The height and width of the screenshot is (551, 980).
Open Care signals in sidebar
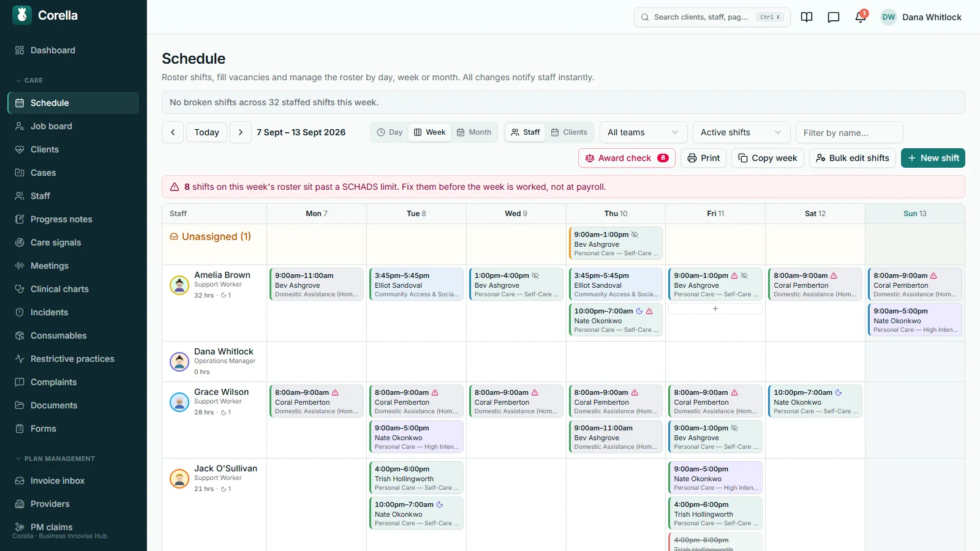pos(73,242)
